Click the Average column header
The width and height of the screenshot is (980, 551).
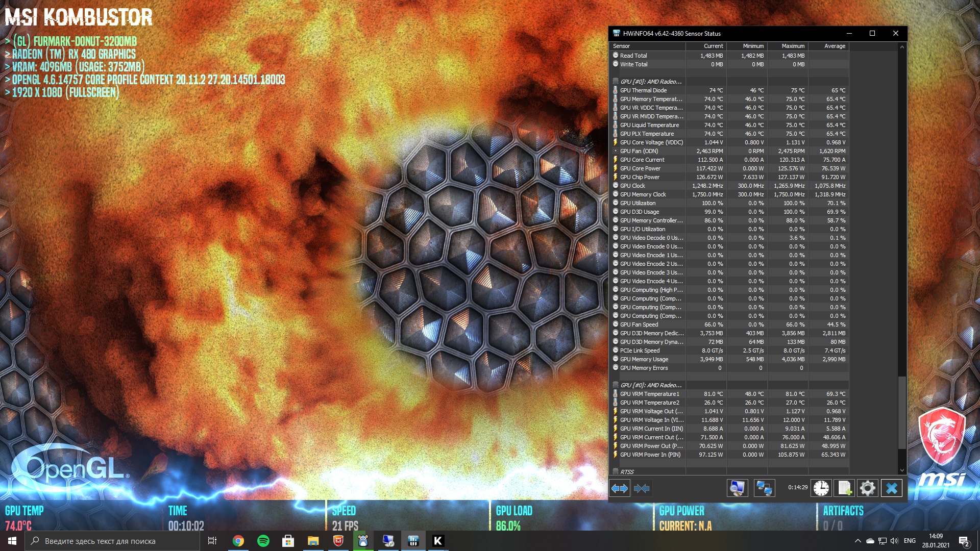[x=835, y=46]
